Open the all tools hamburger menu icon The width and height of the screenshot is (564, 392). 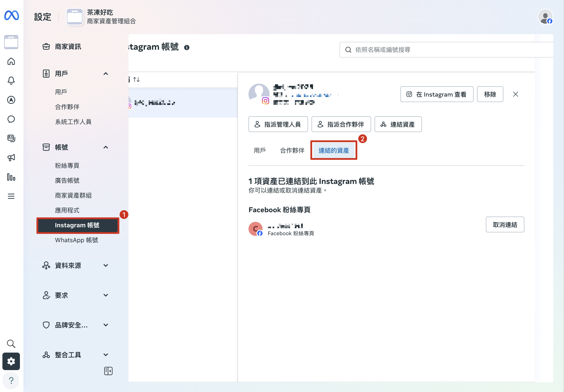(x=11, y=196)
